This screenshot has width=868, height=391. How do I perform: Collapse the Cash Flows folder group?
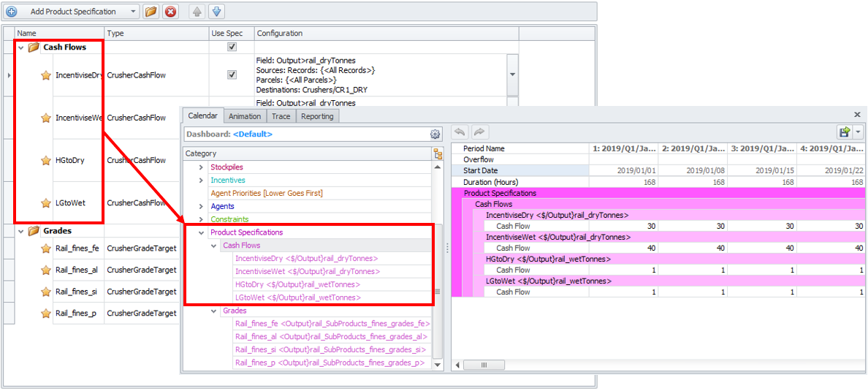20,48
